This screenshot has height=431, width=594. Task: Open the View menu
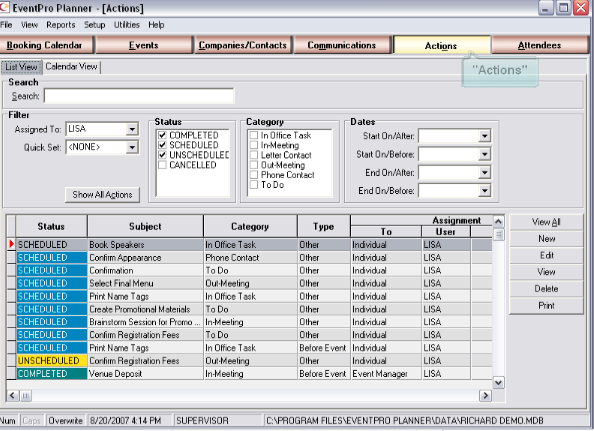coord(29,25)
